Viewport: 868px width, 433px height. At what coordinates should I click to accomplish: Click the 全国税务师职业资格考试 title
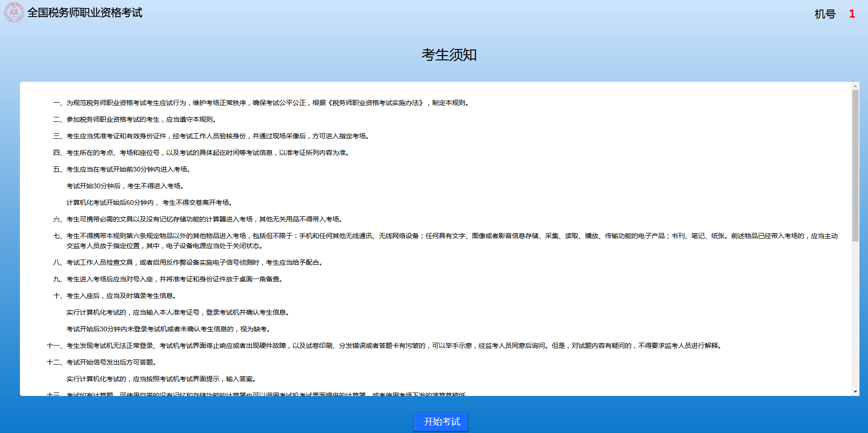point(85,13)
